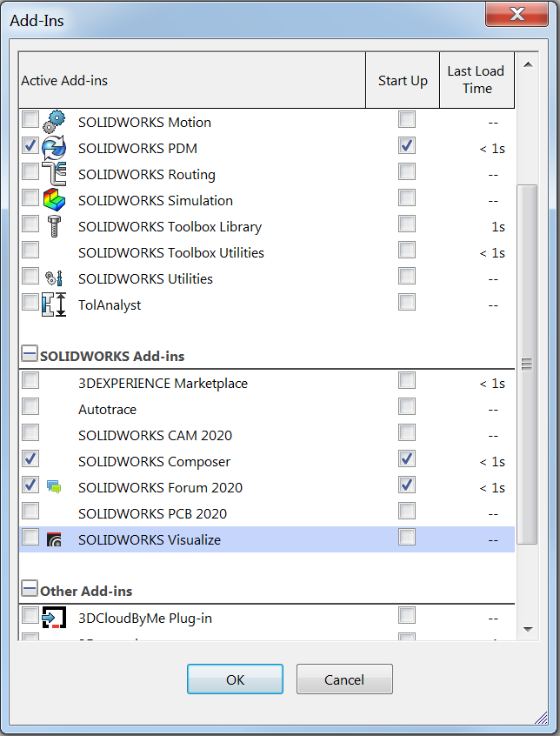The width and height of the screenshot is (560, 736).
Task: Click the Last Load Time column header
Action: 477,80
